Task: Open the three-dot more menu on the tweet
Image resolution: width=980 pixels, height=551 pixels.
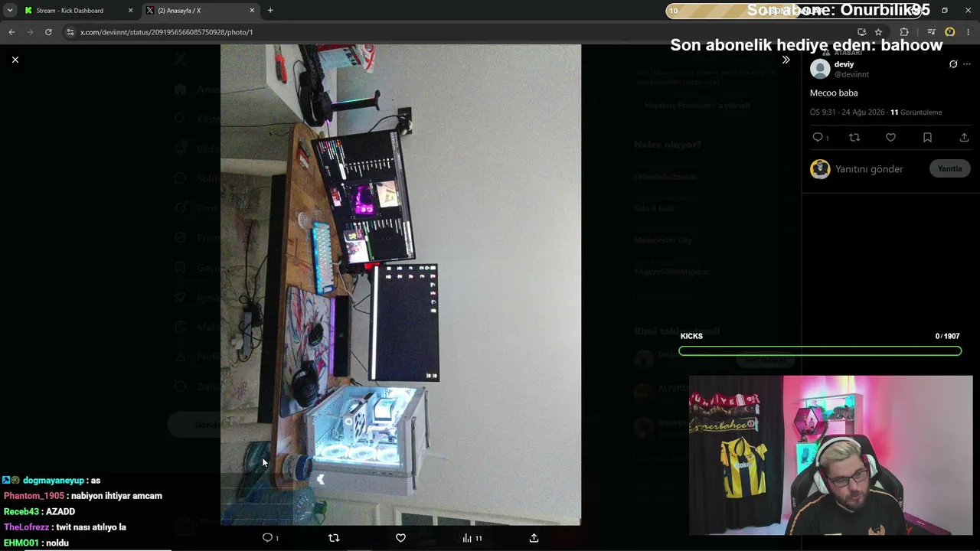Action: pyautogui.click(x=967, y=64)
